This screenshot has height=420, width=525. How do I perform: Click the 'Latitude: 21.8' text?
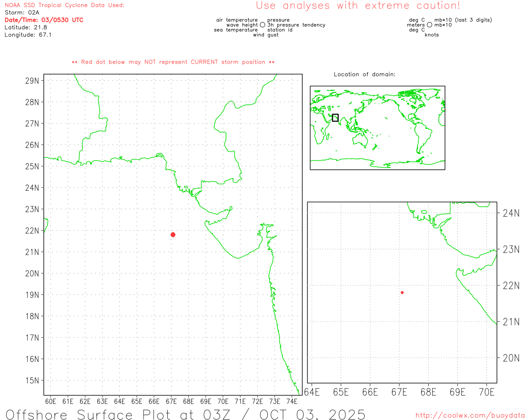26,27
